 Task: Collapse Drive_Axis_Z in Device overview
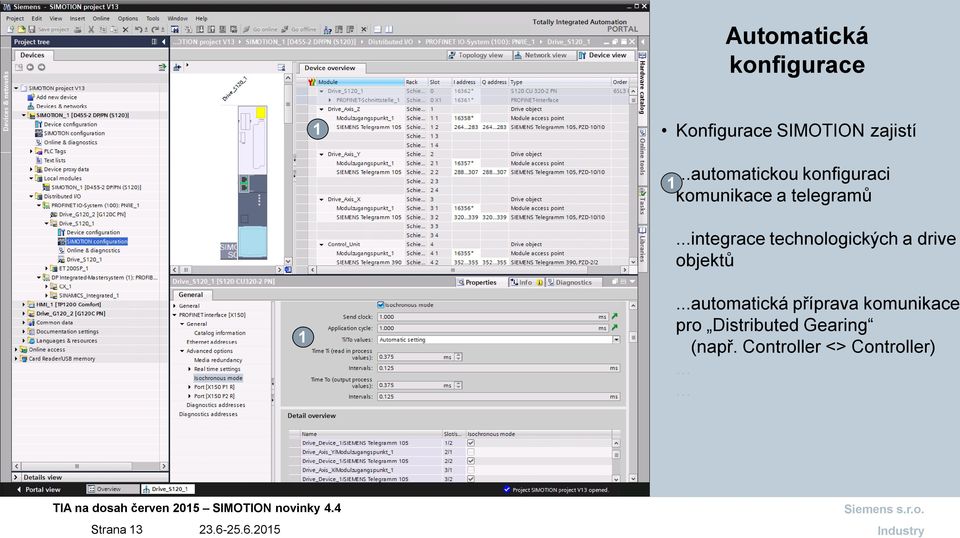[321, 109]
